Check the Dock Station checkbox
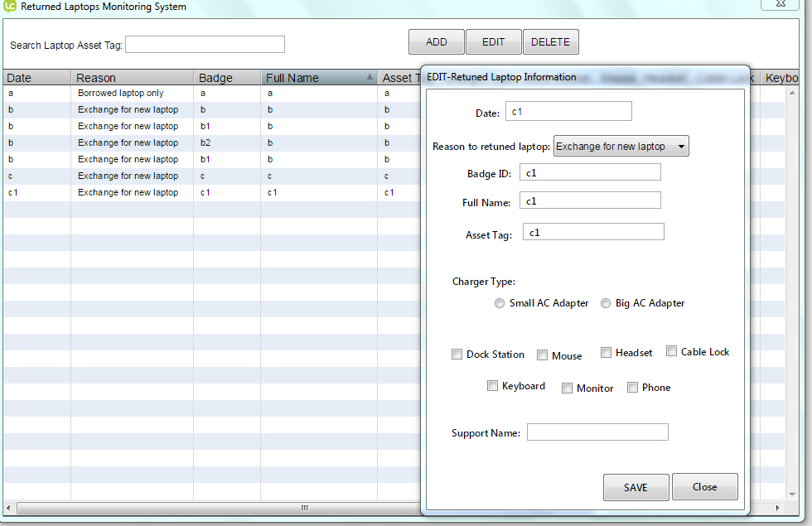Viewport: 812px width, 526px height. coord(457,355)
